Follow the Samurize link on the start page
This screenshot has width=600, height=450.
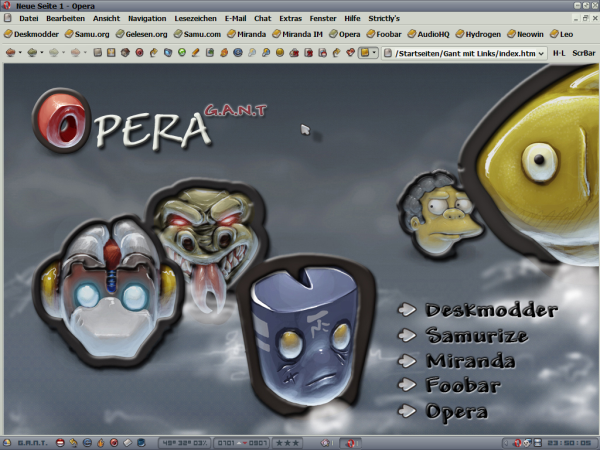click(476, 335)
